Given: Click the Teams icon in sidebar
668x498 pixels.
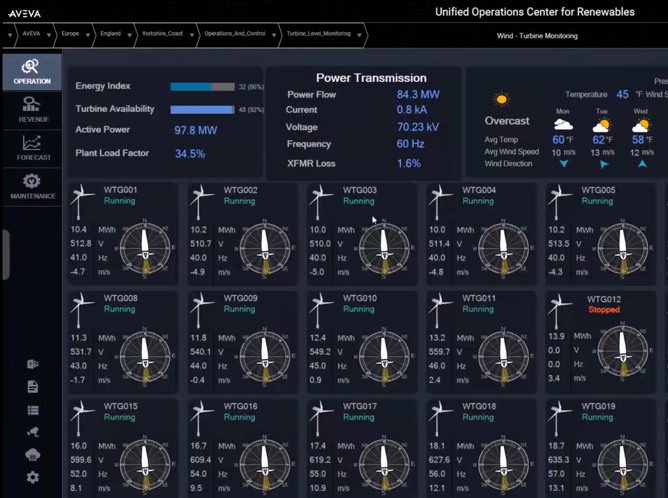Looking at the screenshot, I should pos(32,364).
